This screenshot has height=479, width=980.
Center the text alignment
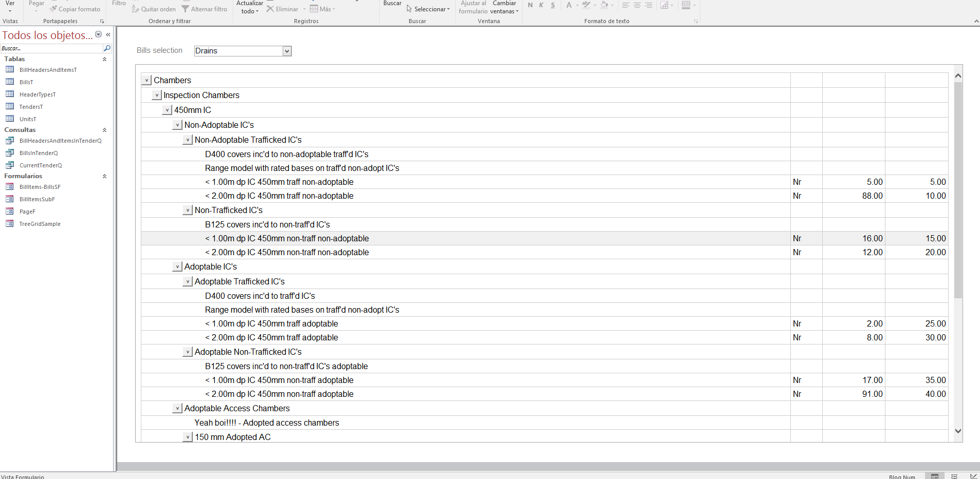637,5
